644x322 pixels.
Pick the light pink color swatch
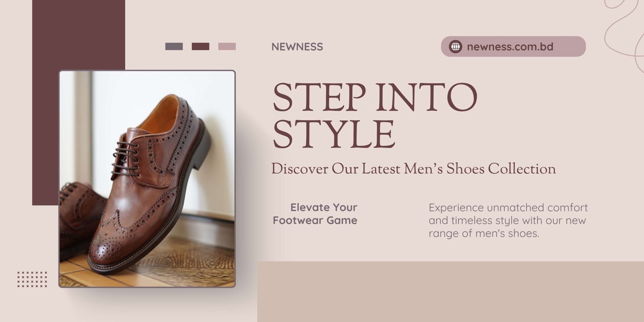click(227, 47)
